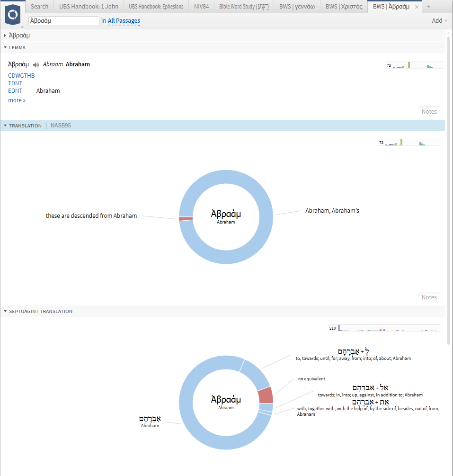Click the word input field containing Ἀβραάμ

pos(64,21)
